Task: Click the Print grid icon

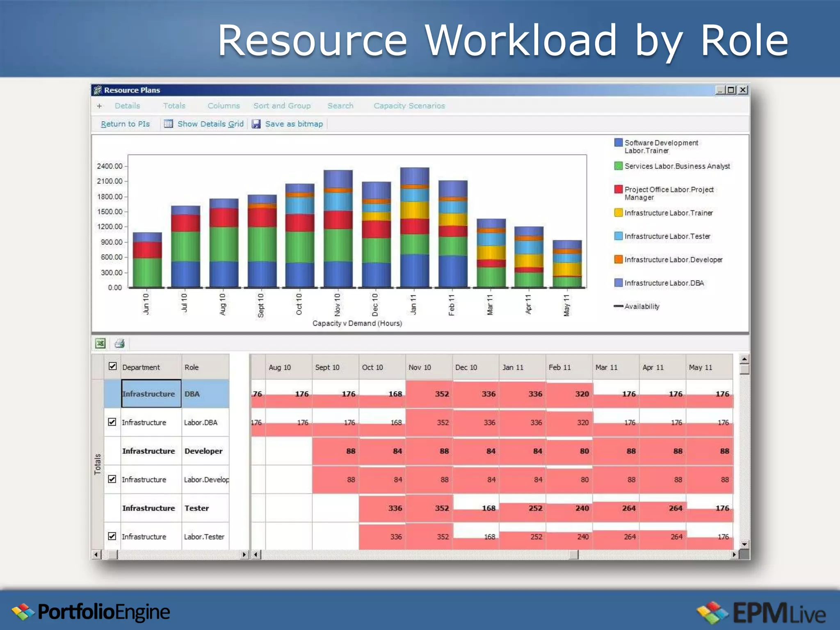Action: 119,343
